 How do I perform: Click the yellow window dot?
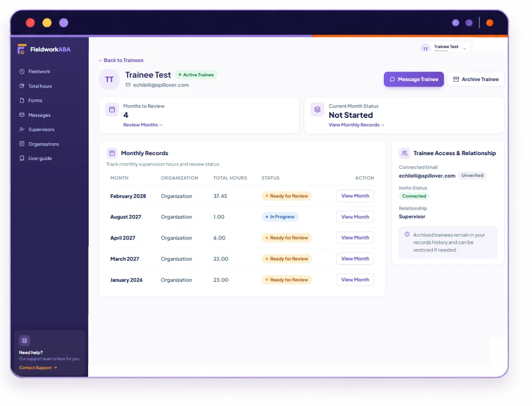tap(47, 23)
